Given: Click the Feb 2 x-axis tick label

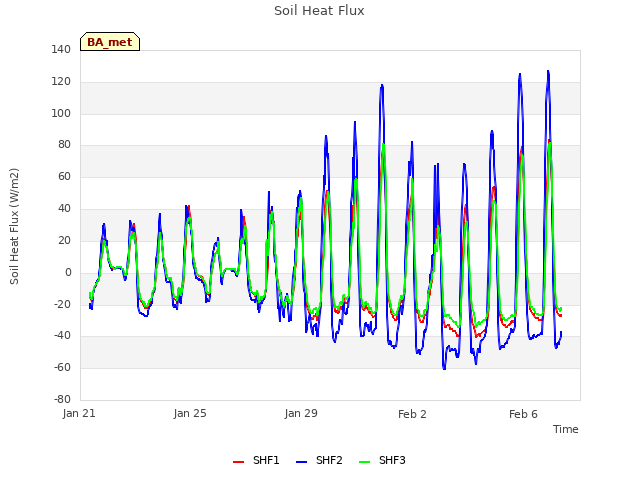Looking at the screenshot, I should click(x=412, y=414).
